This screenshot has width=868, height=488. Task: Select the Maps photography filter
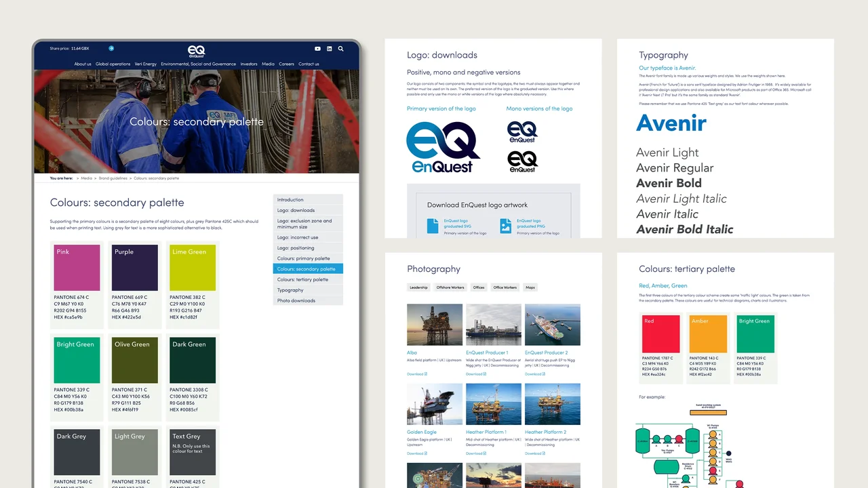pyautogui.click(x=530, y=287)
